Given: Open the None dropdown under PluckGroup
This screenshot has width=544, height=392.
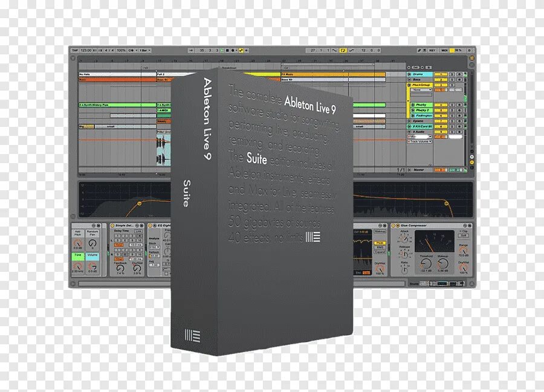Looking at the screenshot, I should 421,90.
